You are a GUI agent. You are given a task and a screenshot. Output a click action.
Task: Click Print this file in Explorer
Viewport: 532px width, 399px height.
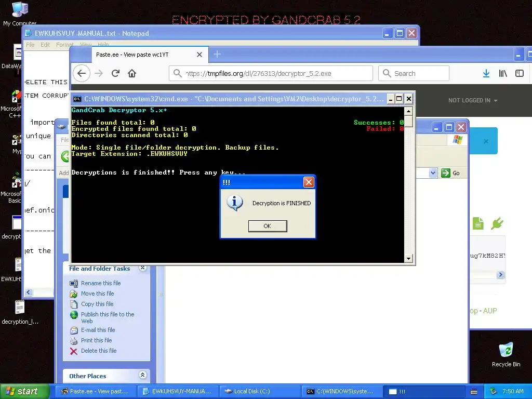pos(96,340)
